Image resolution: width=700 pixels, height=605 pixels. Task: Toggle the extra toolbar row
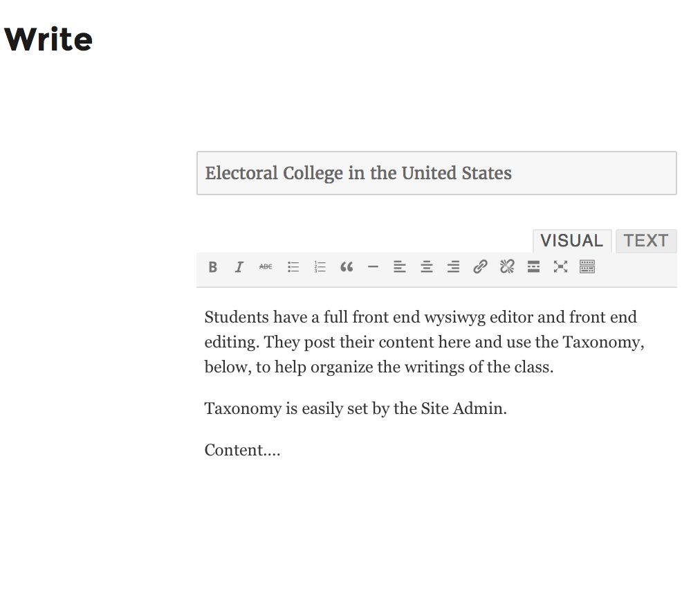point(587,267)
